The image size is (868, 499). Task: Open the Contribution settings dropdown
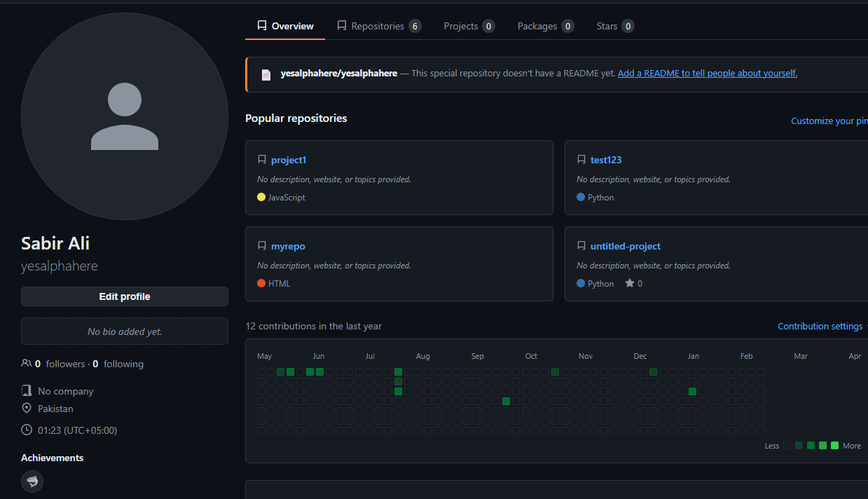(821, 327)
